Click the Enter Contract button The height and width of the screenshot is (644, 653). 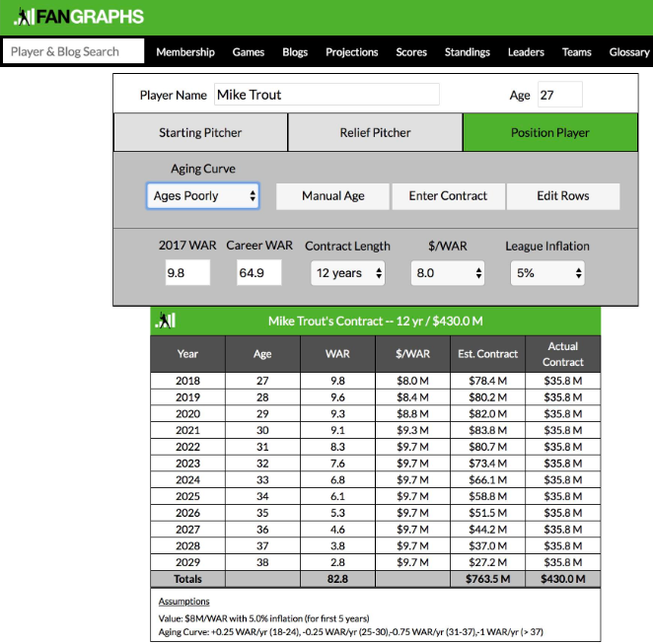pyautogui.click(x=448, y=195)
